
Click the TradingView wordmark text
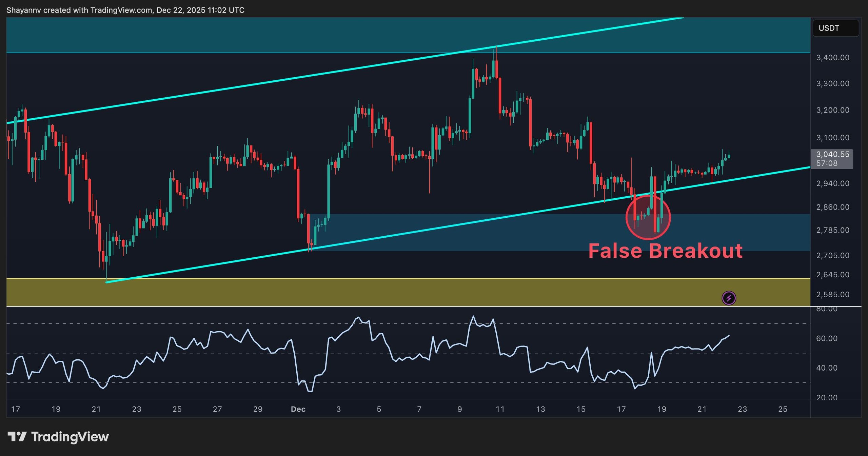click(70, 437)
